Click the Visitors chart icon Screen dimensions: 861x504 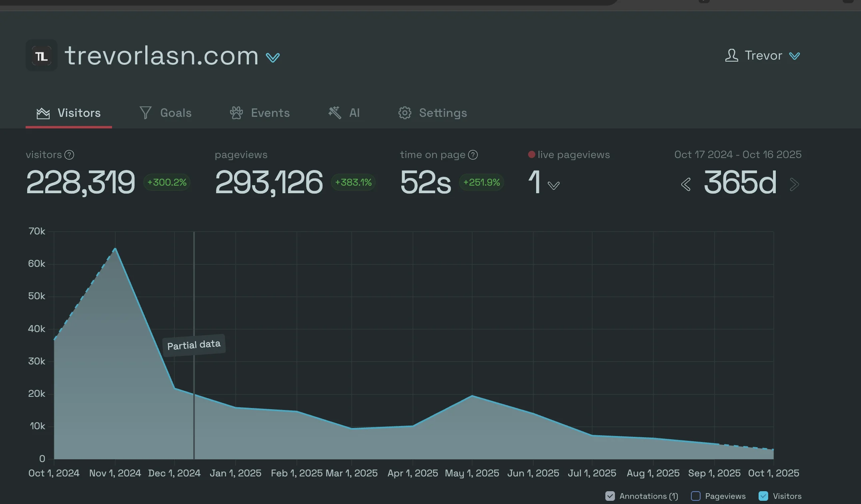[x=43, y=113]
